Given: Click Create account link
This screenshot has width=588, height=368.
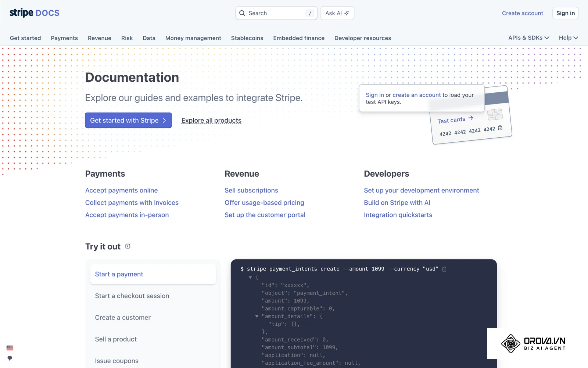Looking at the screenshot, I should click(x=522, y=13).
